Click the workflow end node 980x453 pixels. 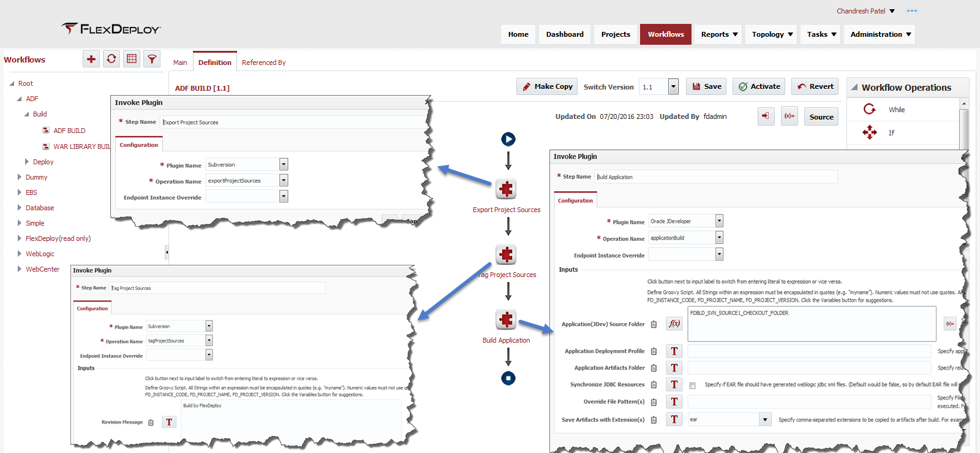(508, 378)
